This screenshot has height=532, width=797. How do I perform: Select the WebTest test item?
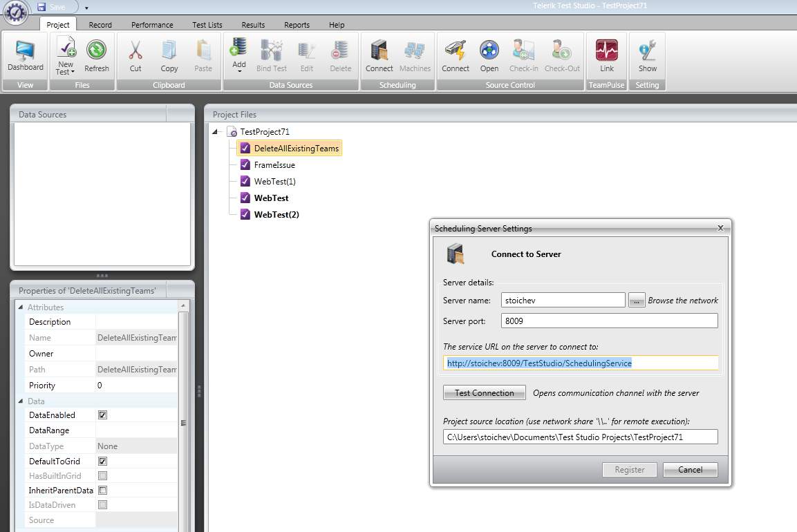(x=272, y=198)
